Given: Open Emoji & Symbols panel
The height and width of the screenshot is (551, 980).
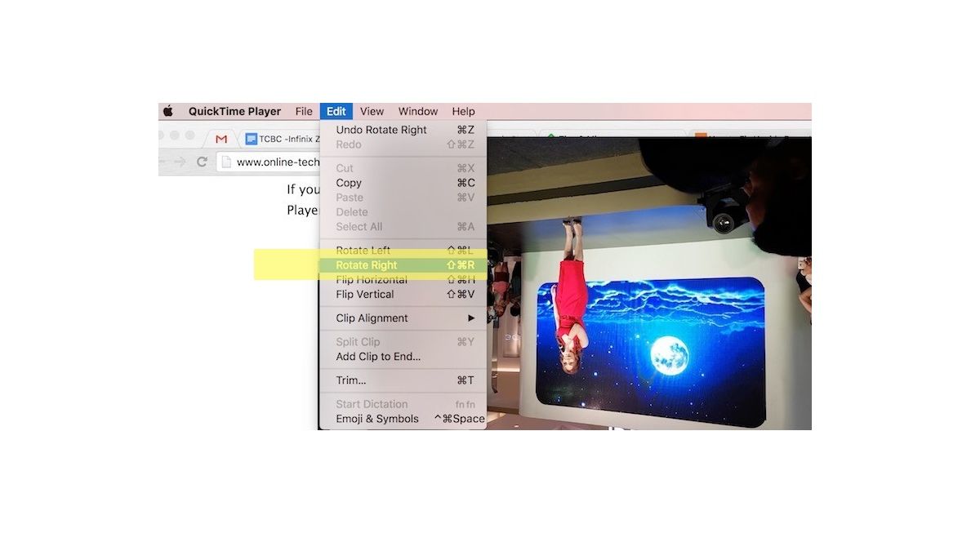Looking at the screenshot, I should [x=403, y=419].
